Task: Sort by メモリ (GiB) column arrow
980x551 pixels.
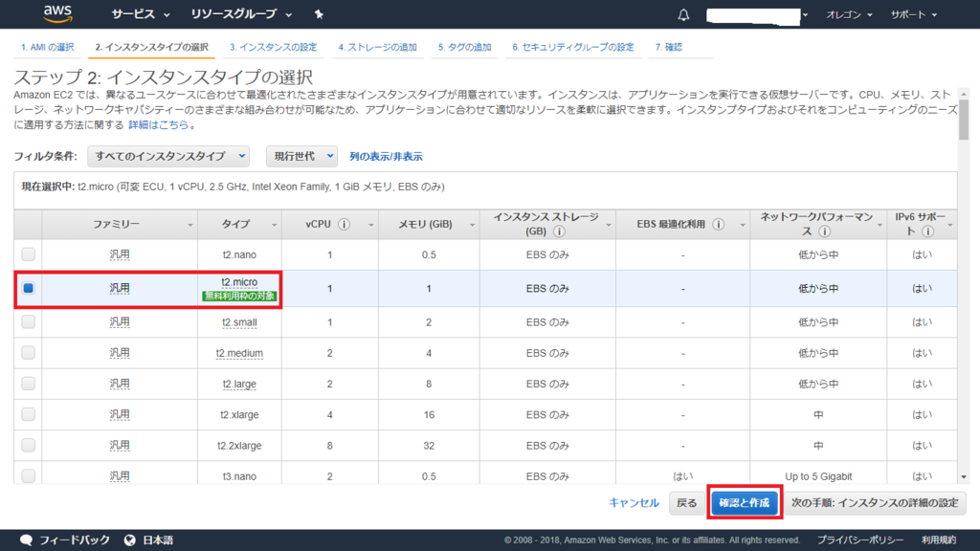Action: (472, 225)
